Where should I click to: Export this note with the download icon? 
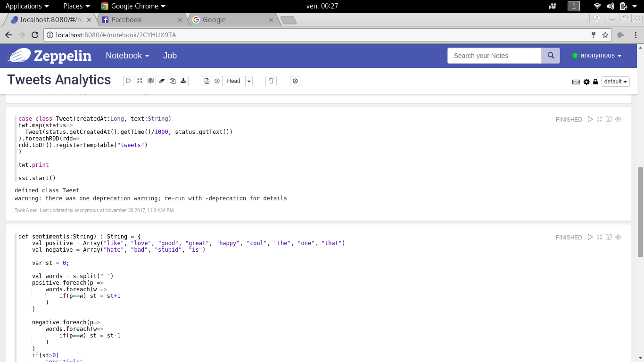coord(183,81)
